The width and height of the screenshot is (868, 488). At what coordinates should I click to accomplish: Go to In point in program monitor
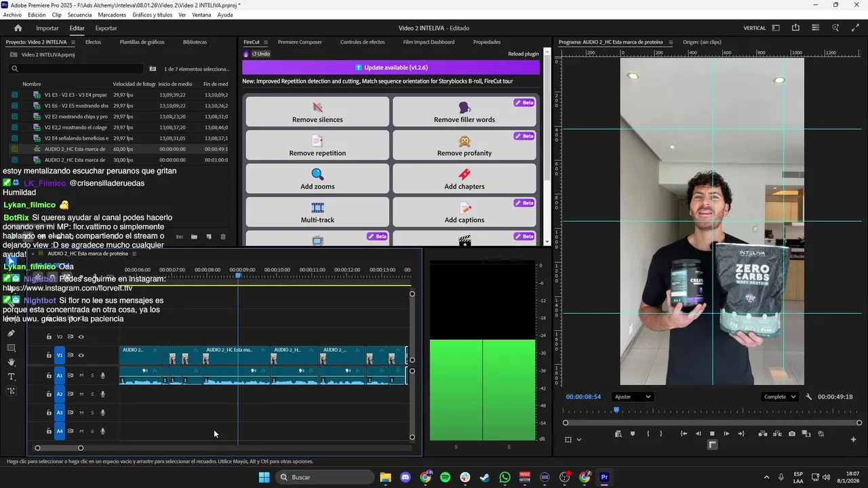684,434
